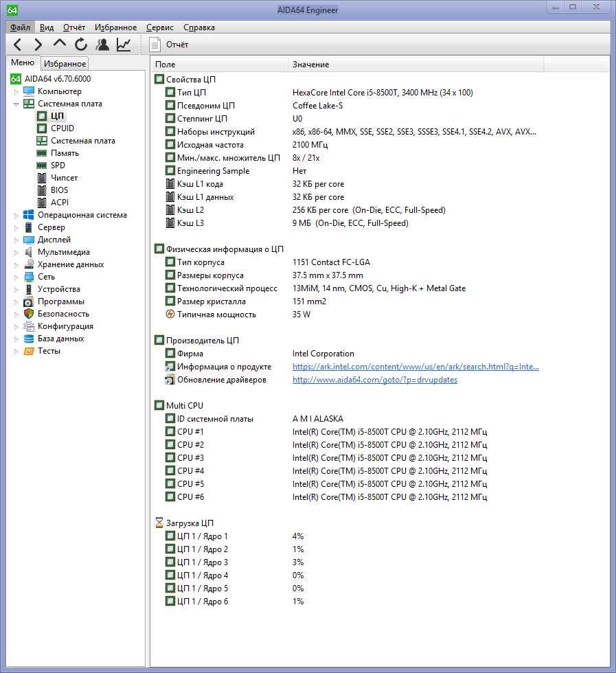
Task: Expand the Устройства tree node
Action: pyautogui.click(x=16, y=289)
